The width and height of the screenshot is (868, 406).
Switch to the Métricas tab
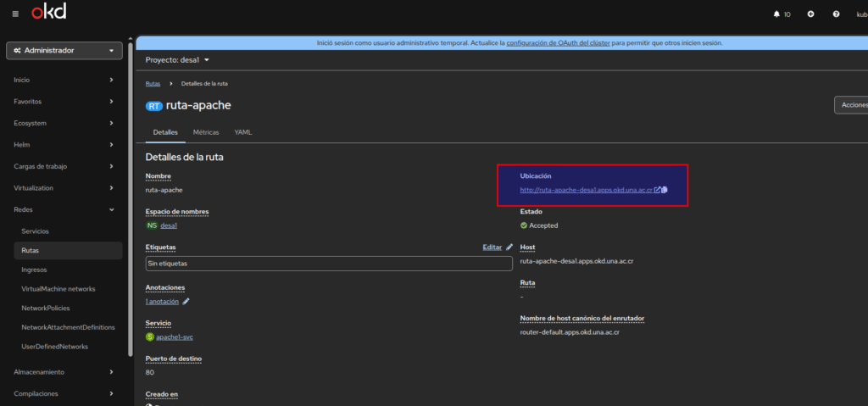coord(206,133)
